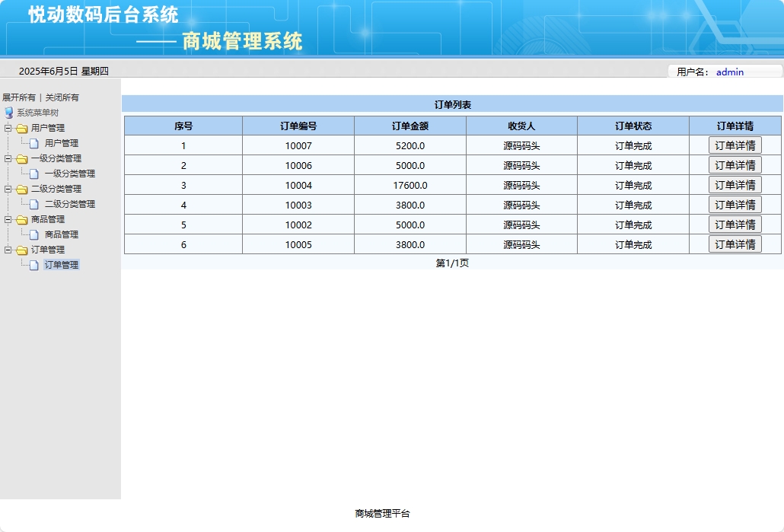784x532 pixels.
Task: Click order number cell 10004
Action: point(298,186)
